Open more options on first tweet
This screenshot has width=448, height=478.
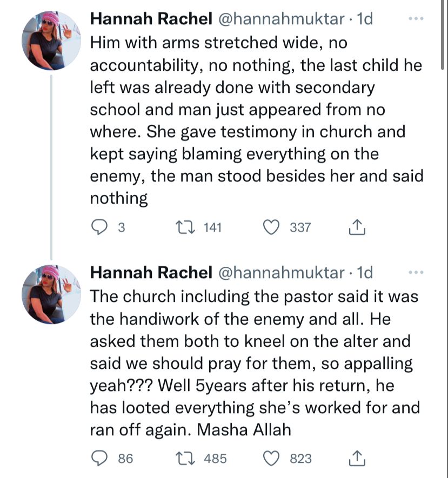[416, 18]
